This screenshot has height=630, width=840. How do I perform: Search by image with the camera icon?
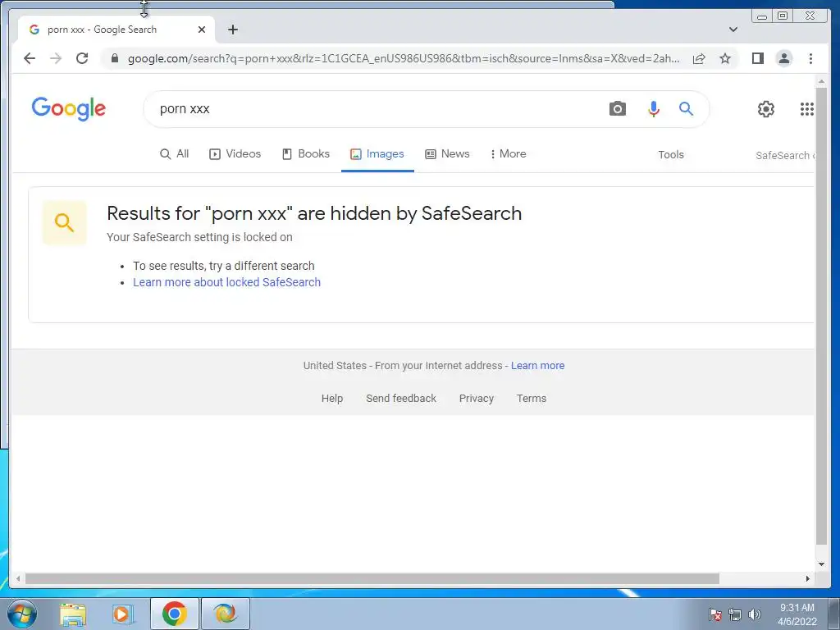(x=617, y=109)
